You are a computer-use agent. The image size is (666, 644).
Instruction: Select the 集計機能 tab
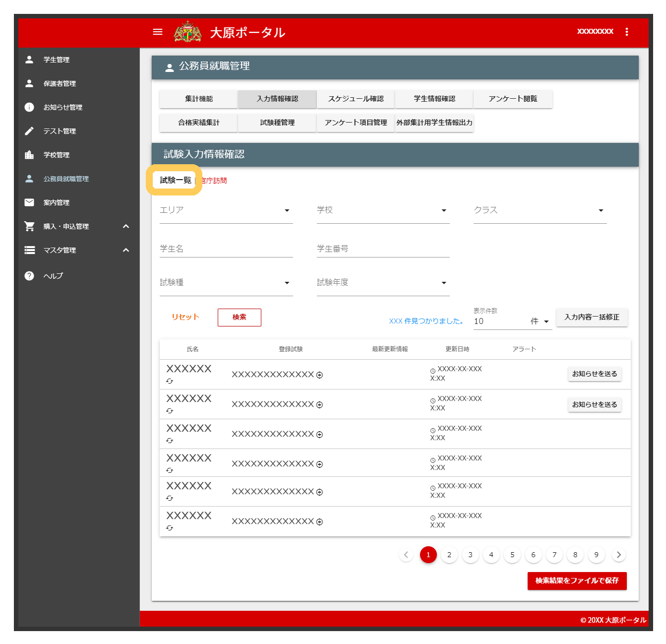[199, 99]
